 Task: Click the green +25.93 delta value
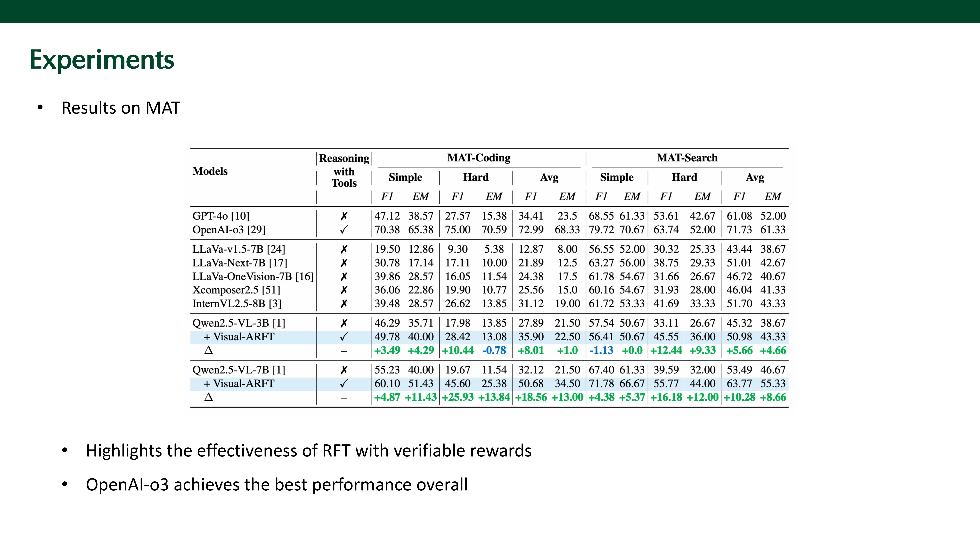457,397
